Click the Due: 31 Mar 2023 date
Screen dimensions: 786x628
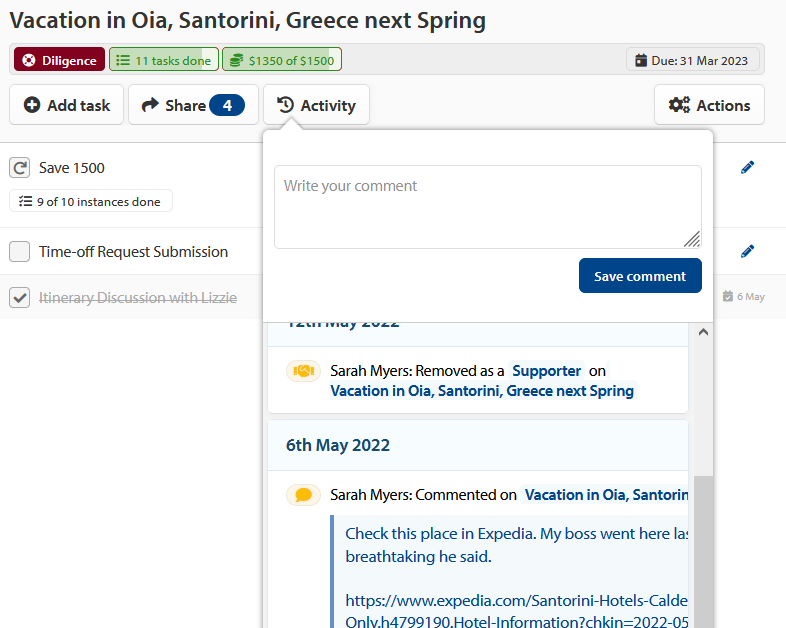click(x=692, y=60)
